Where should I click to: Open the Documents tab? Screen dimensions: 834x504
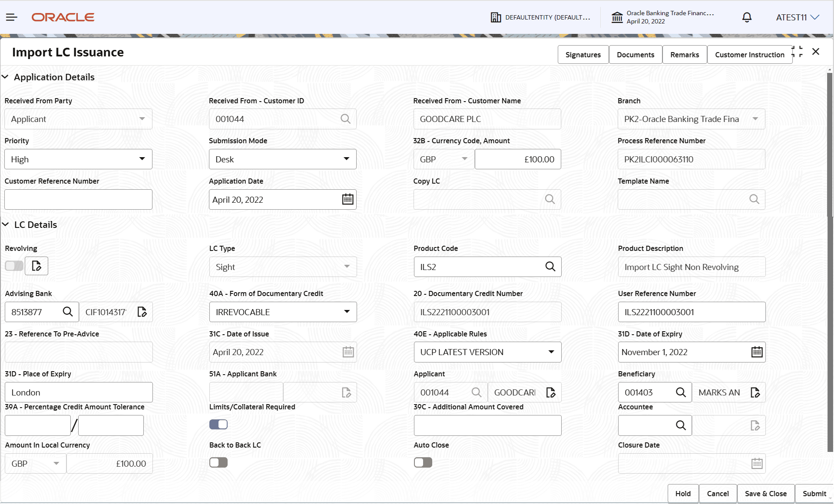click(x=635, y=55)
